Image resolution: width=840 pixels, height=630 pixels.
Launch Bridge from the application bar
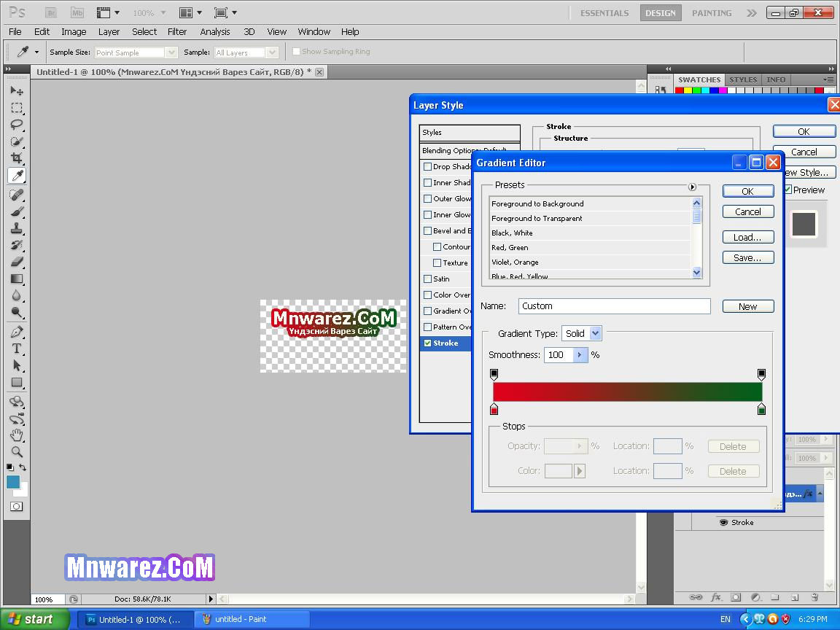[x=51, y=13]
